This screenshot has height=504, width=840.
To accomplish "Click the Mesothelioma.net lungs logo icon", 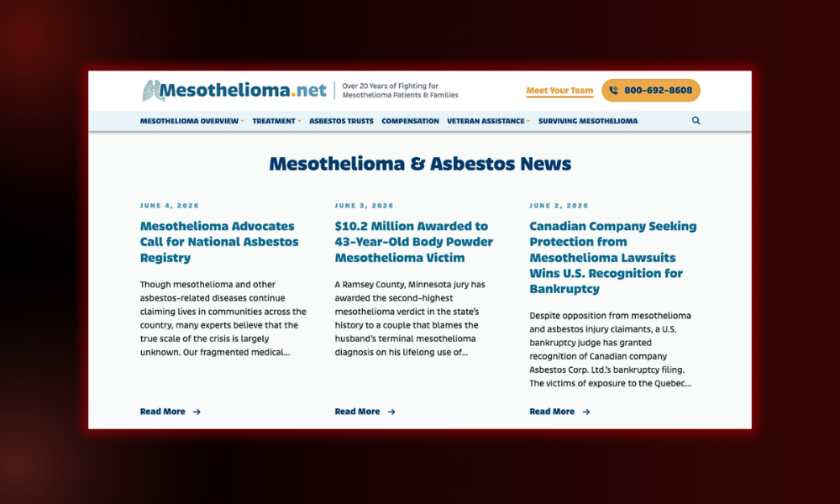I will [x=151, y=91].
